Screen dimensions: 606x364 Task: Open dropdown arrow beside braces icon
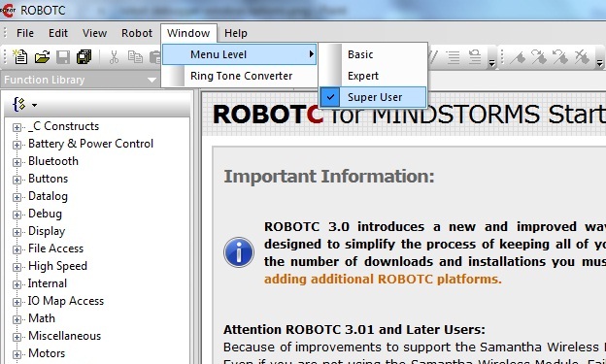[34, 105]
